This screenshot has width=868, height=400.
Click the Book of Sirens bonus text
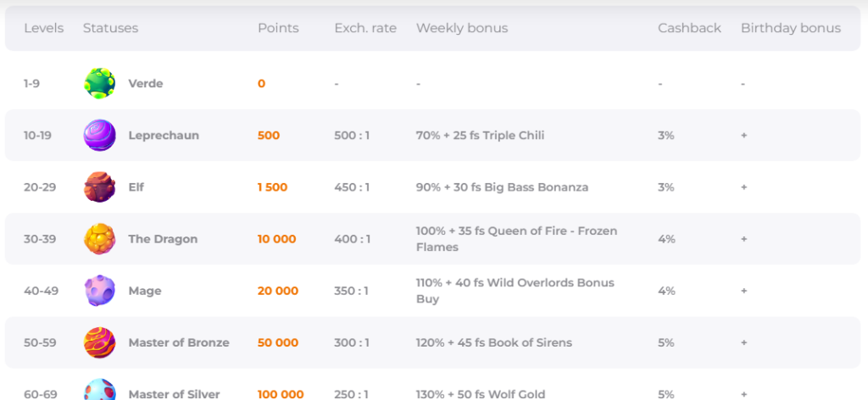click(493, 342)
